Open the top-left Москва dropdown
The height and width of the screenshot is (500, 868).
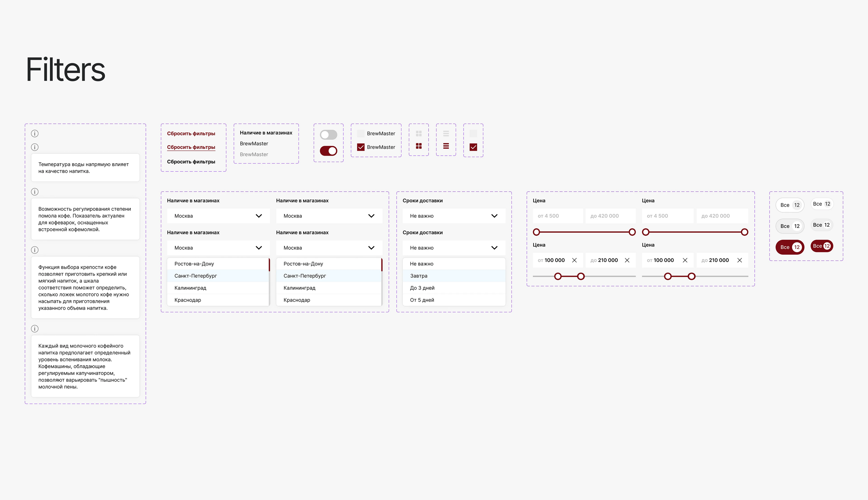(x=218, y=216)
